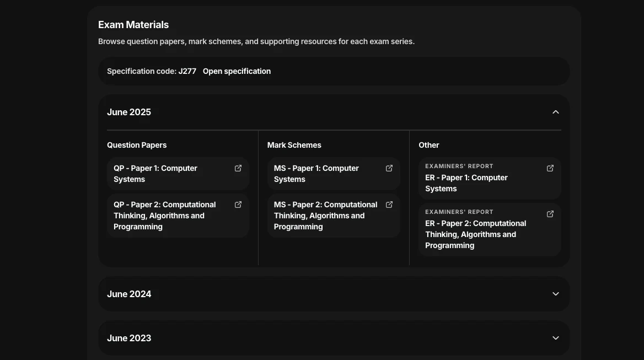The image size is (644, 360).
Task: Open MS - Paper 1: Computer Systems
Action: click(x=334, y=174)
